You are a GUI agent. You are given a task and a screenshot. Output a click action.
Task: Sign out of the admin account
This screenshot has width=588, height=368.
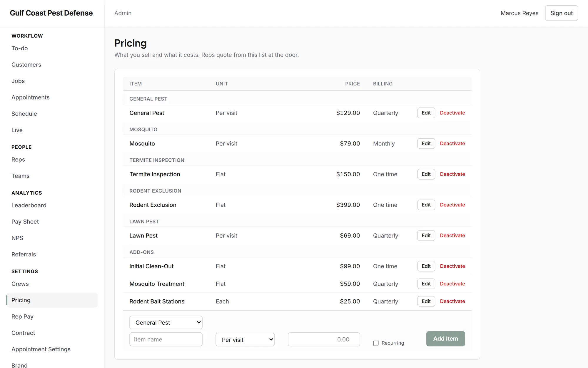click(561, 13)
